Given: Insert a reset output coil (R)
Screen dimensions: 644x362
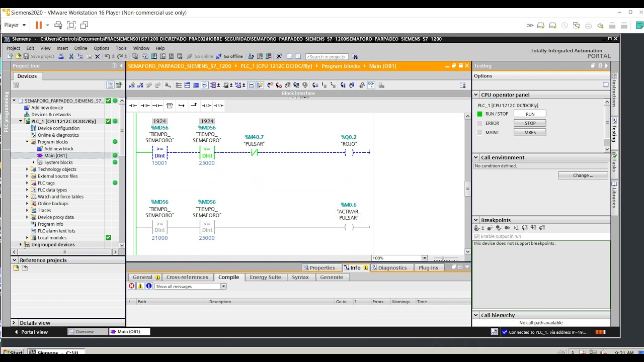Looking at the screenshot, I should [218, 106].
